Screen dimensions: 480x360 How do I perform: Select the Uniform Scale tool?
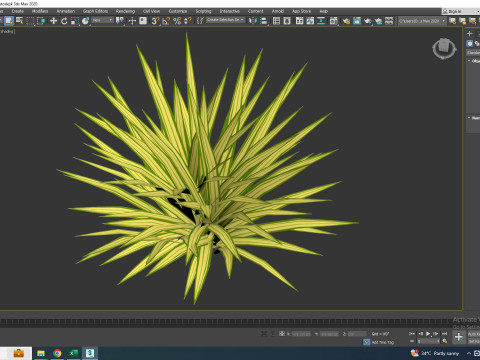click(x=75, y=21)
